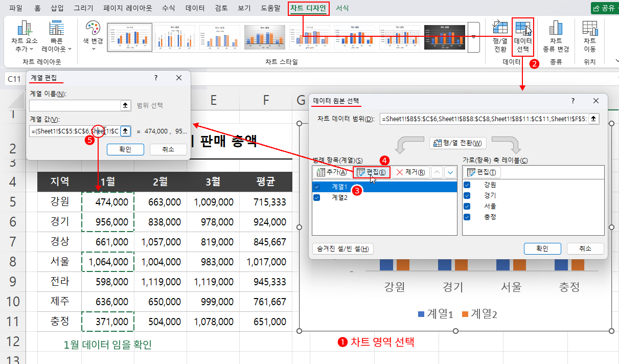Viewport: 619px width, 364px height.
Task: Click 편집 for horizontal axis labels
Action: pyautogui.click(x=483, y=172)
